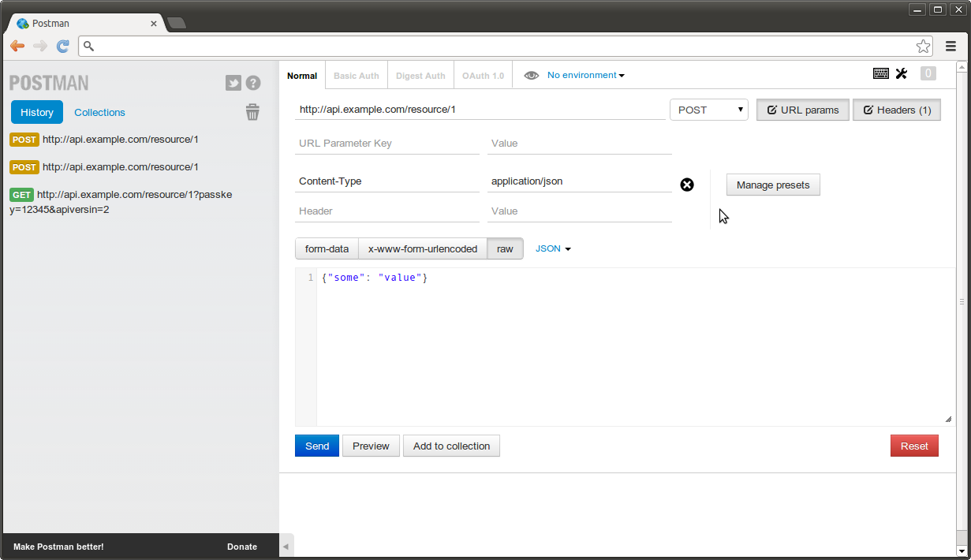Click the application/json header value field

580,181
